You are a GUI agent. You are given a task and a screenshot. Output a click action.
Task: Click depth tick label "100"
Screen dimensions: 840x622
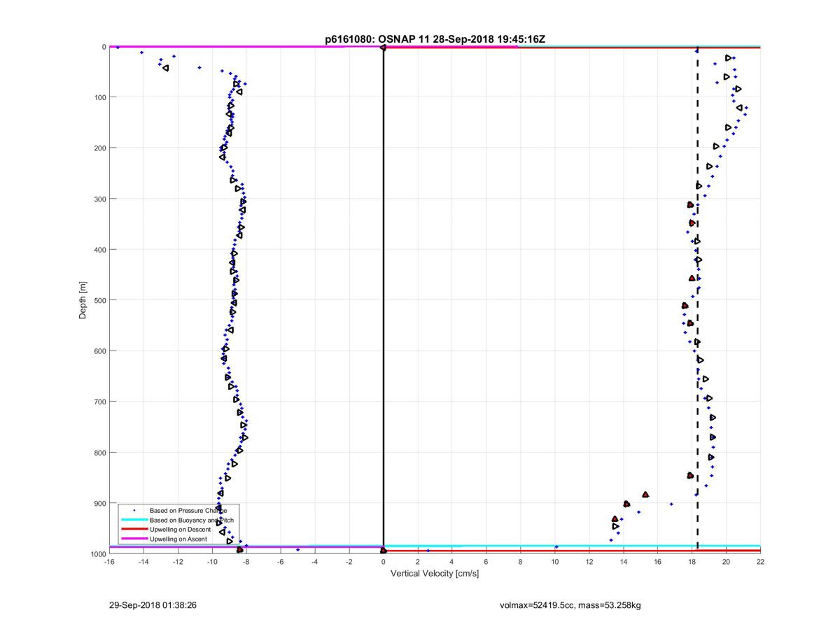tap(99, 97)
